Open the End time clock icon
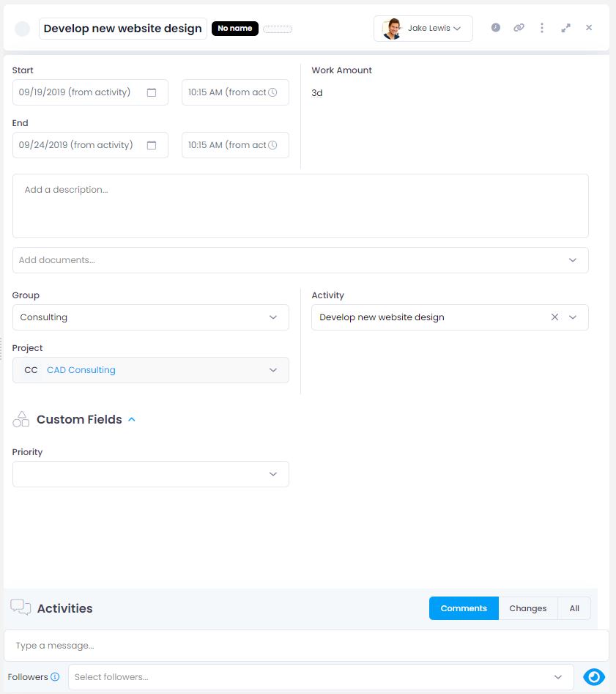 click(x=272, y=144)
